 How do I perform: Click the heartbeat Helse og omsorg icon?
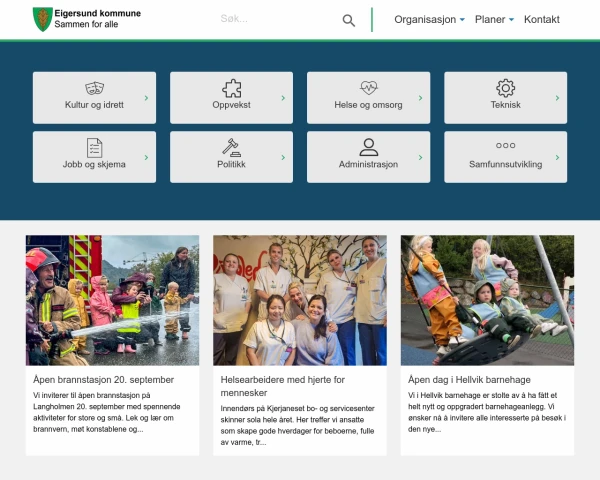point(368,88)
